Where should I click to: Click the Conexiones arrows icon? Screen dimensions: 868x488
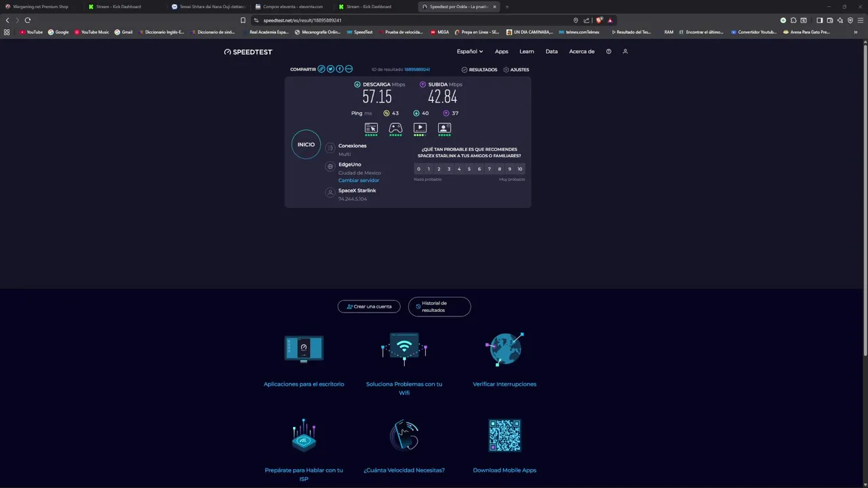(330, 148)
